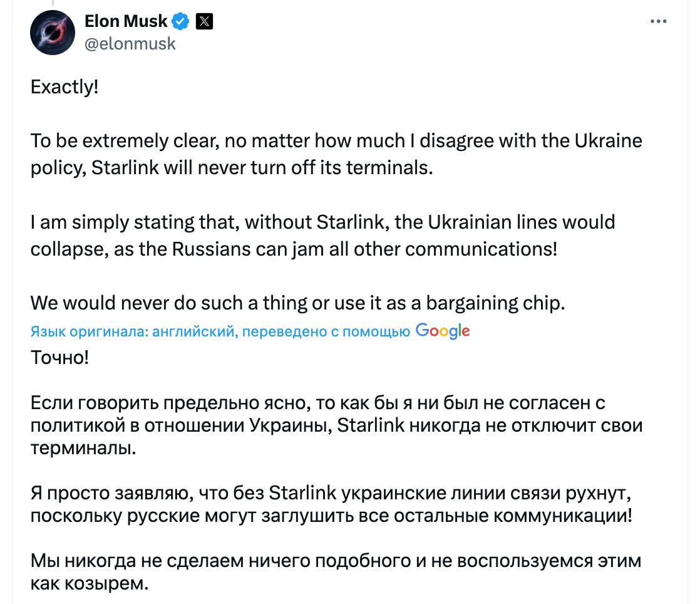Click the translated 'Точно!' line

pos(60,358)
